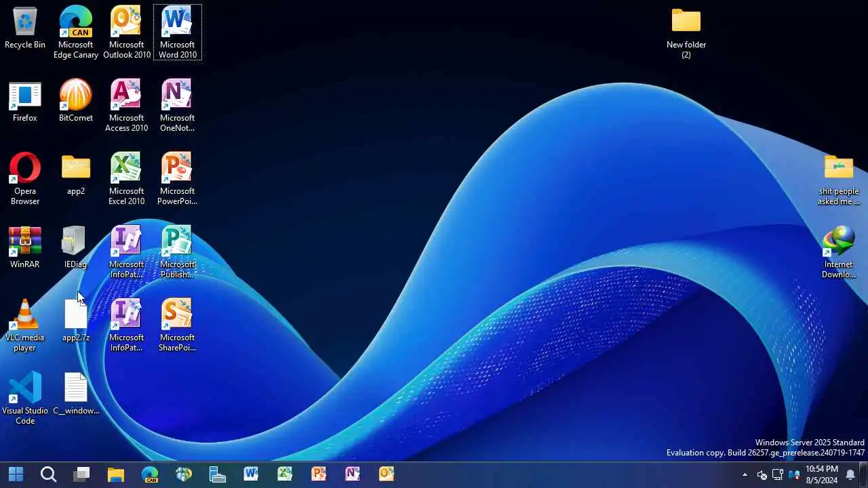Select the IEDiag desktop icon
The width and height of the screenshot is (868, 488).
75,247
